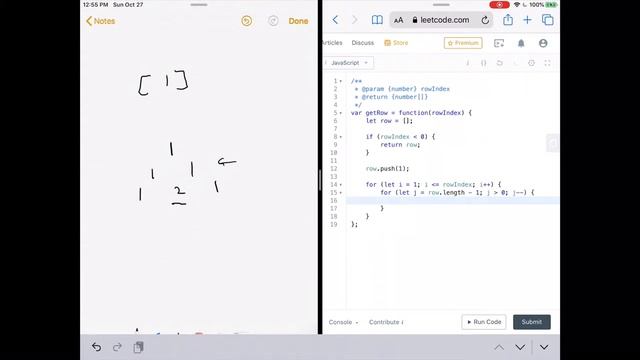Tap Done in the Notes app
640x360 pixels.
(298, 21)
